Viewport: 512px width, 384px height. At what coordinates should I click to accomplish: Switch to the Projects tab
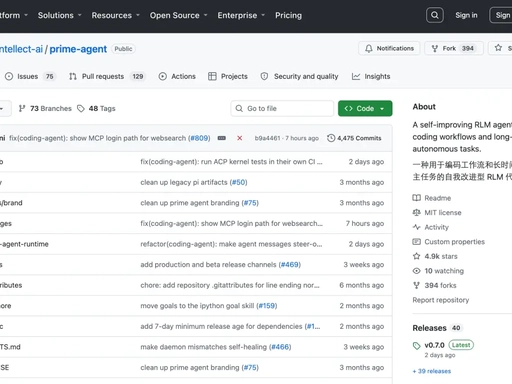click(228, 76)
